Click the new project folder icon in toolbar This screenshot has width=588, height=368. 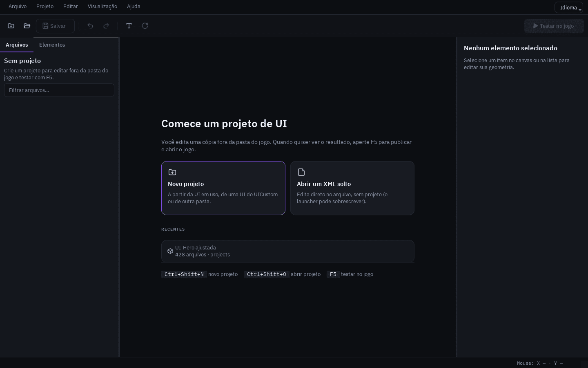tap(11, 26)
